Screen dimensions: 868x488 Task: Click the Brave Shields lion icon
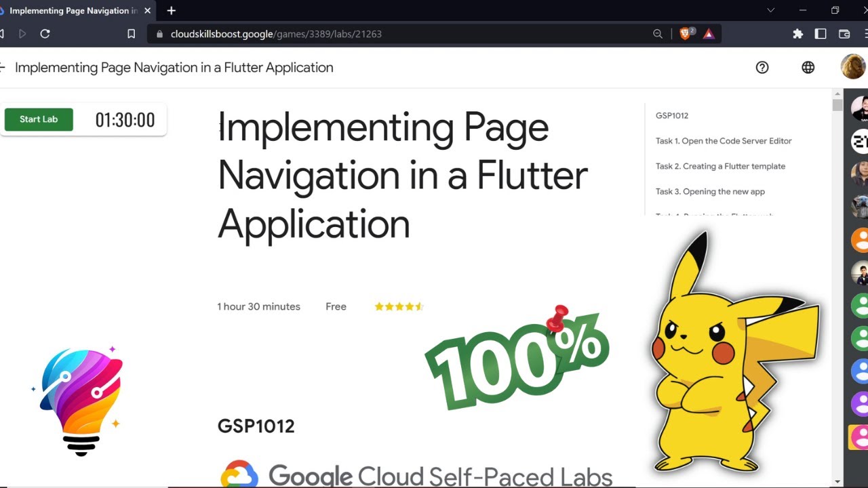686,33
